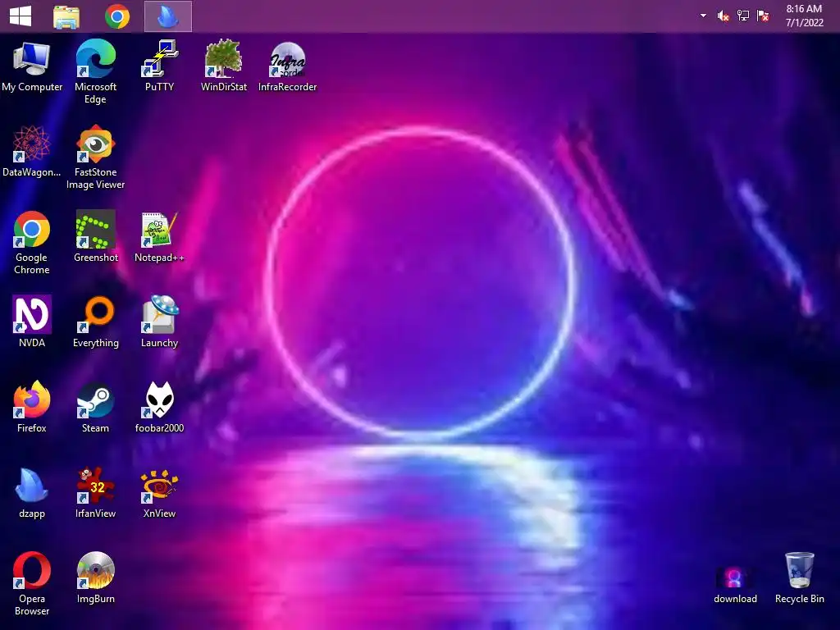Show hidden system tray icons

[x=703, y=16]
